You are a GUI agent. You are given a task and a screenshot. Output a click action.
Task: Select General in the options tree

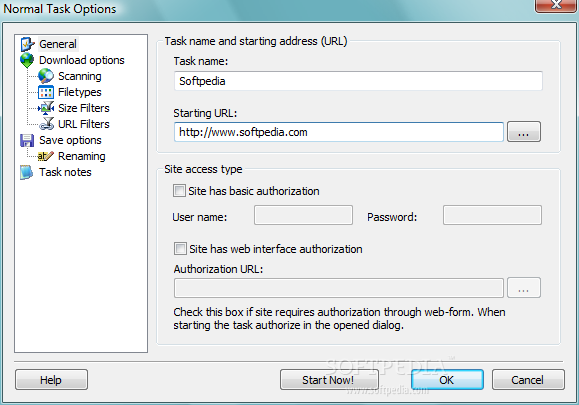pyautogui.click(x=58, y=44)
